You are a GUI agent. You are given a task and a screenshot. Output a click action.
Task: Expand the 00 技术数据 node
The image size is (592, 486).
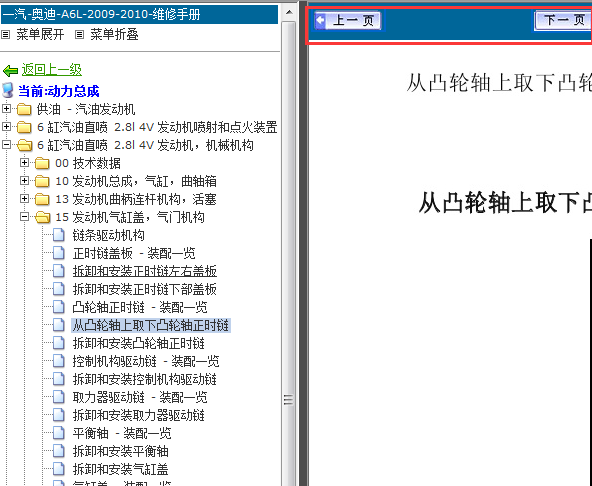(24, 163)
